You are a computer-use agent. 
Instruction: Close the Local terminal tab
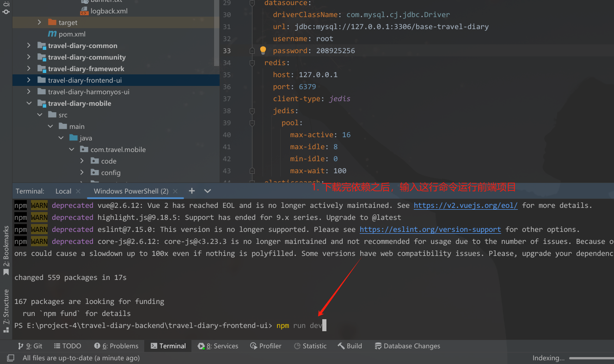[x=78, y=191]
